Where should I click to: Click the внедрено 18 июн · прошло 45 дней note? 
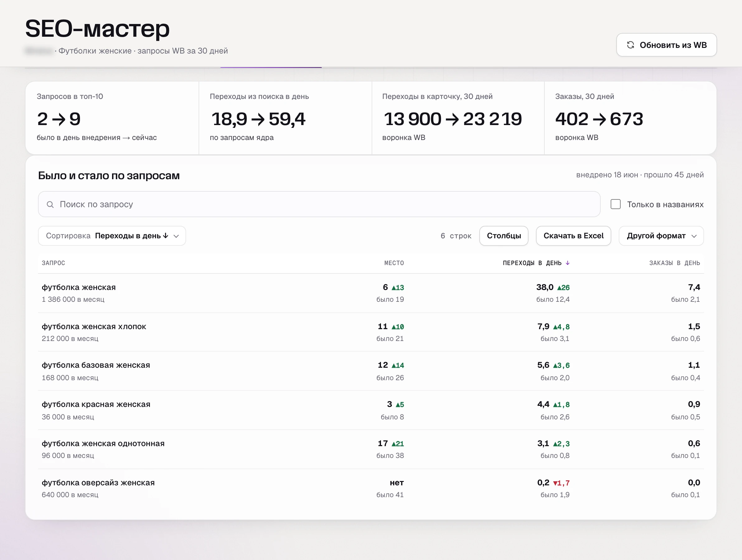tap(640, 175)
